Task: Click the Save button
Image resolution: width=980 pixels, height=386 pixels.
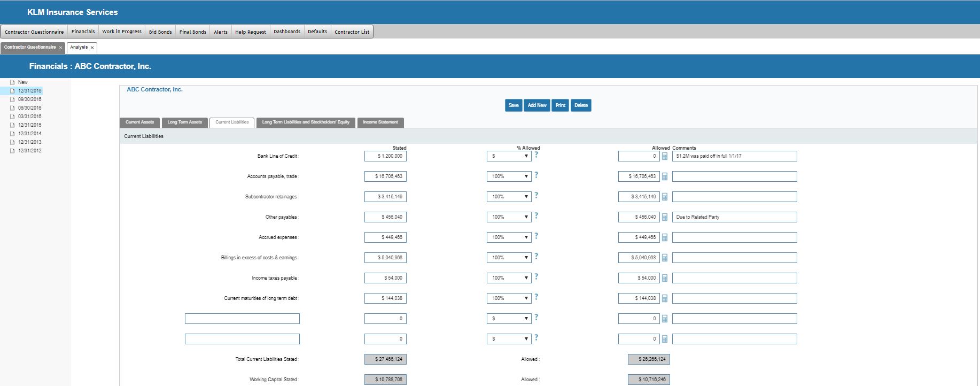Action: click(x=514, y=105)
